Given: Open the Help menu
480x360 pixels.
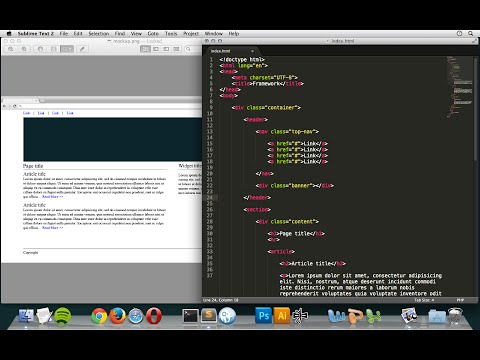Looking at the screenshot, I should 234,34.
